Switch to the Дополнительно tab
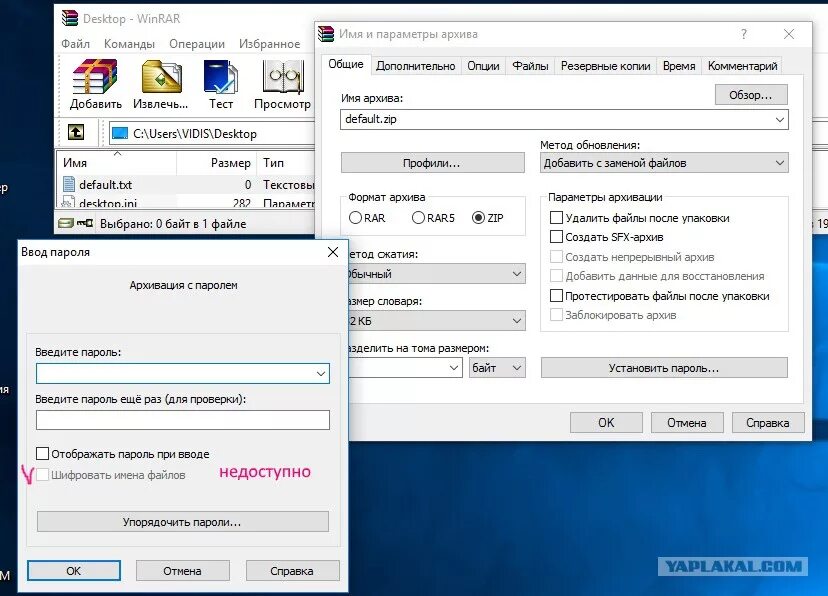Image resolution: width=828 pixels, height=596 pixels. tap(416, 66)
